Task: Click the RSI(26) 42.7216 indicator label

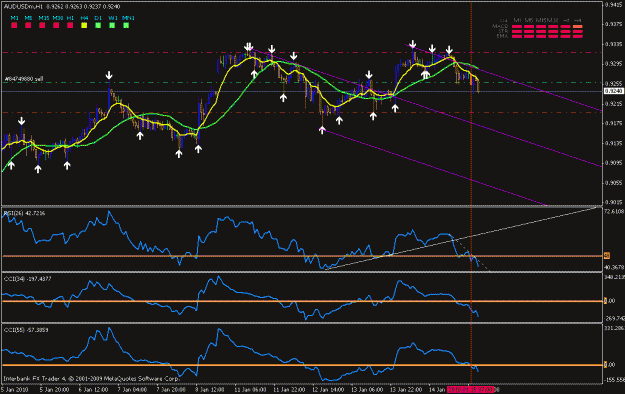Action: (x=24, y=213)
